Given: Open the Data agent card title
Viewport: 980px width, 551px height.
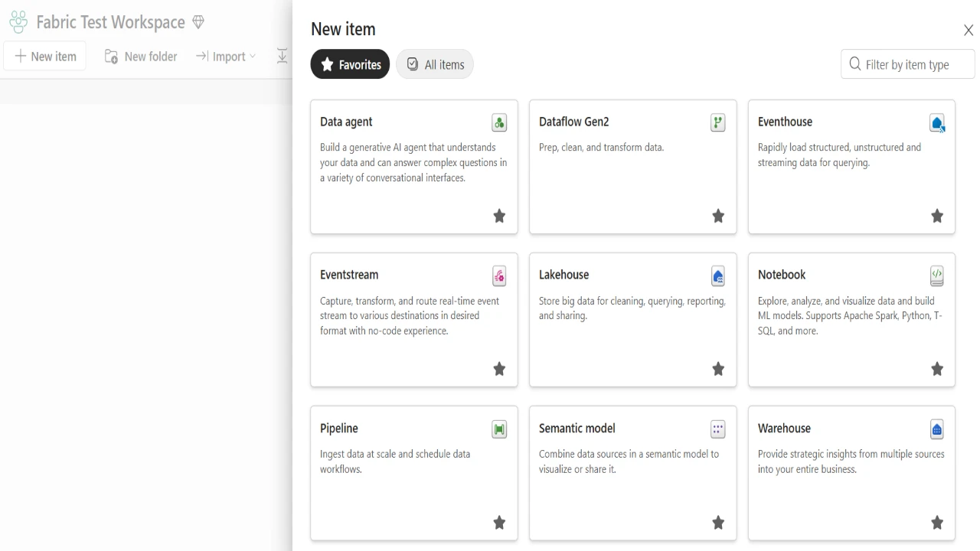Looking at the screenshot, I should point(346,122).
